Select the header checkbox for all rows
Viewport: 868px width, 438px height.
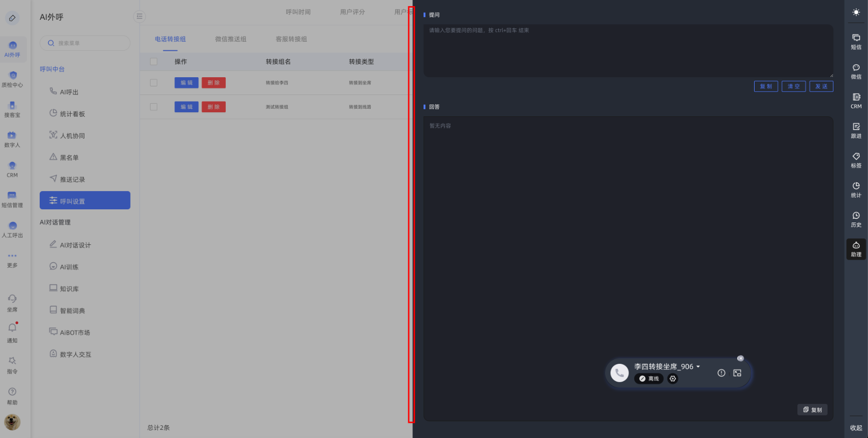[154, 61]
